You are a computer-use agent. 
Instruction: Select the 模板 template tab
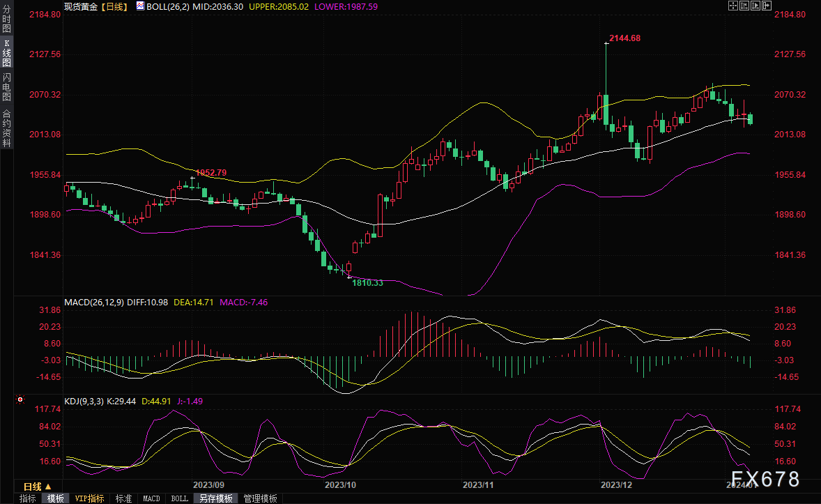point(56,498)
